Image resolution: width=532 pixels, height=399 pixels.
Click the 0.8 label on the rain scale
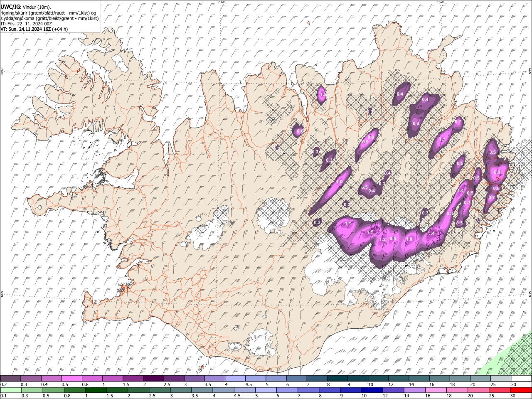tap(67, 396)
